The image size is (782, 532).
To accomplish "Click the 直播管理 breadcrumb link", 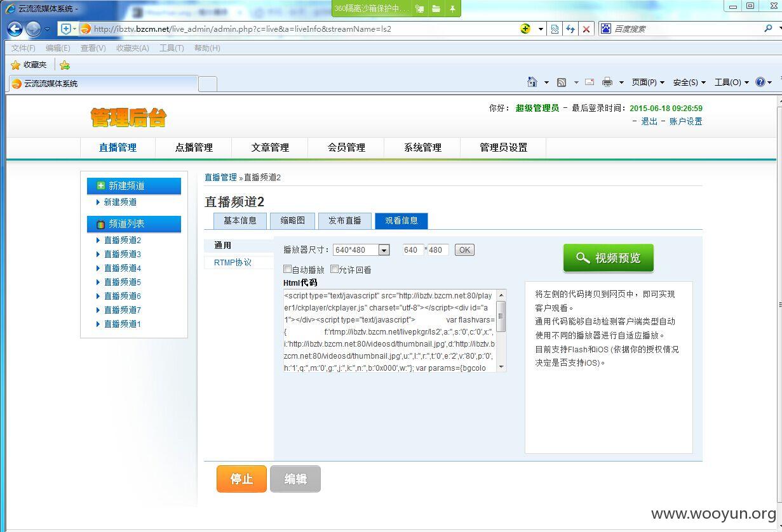I will point(220,177).
